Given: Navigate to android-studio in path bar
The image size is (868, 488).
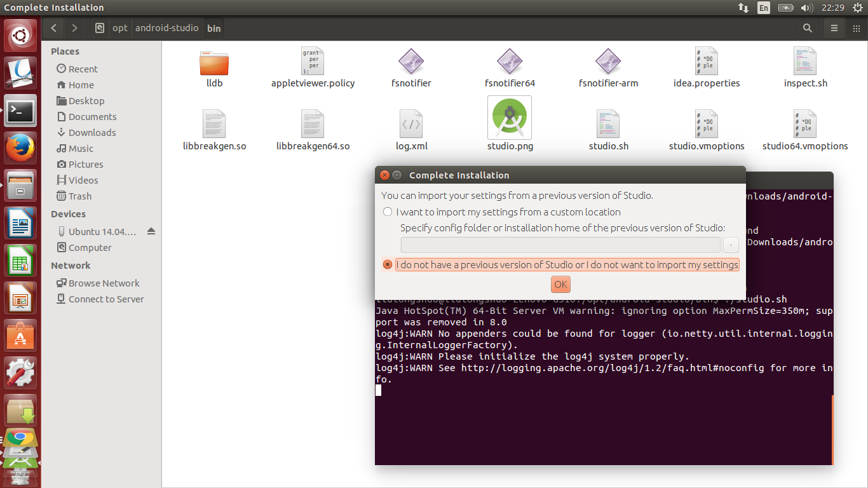Looking at the screenshot, I should click(167, 28).
